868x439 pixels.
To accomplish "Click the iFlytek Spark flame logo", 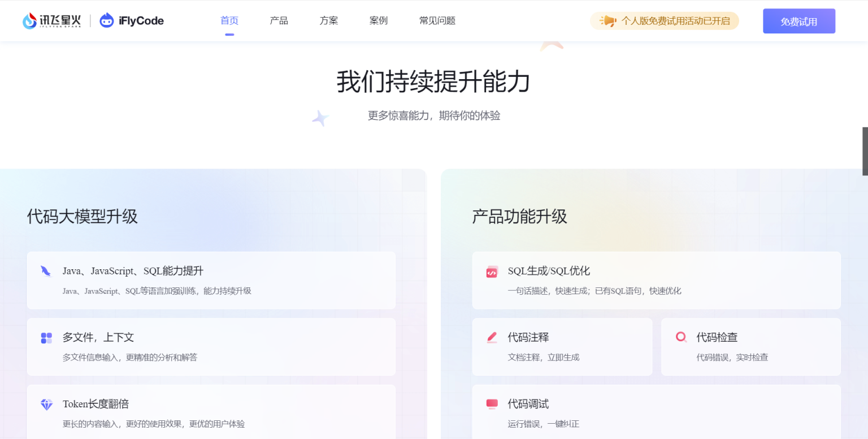I will coord(29,21).
